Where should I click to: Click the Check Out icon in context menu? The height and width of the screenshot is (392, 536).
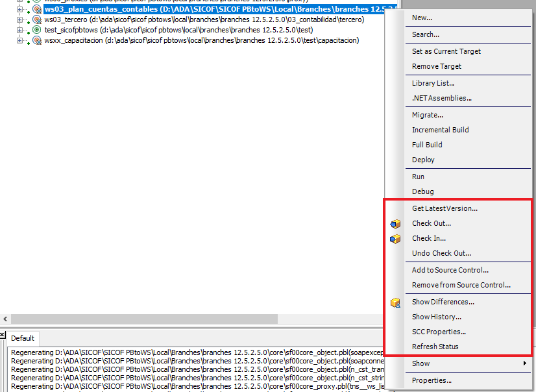pos(395,224)
